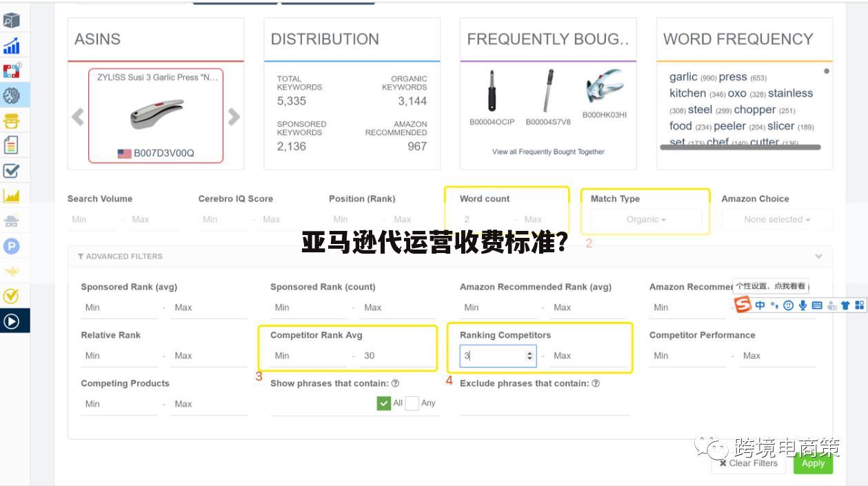Open the Sogou emoji picker icon
The height and width of the screenshot is (486, 868).
789,303
